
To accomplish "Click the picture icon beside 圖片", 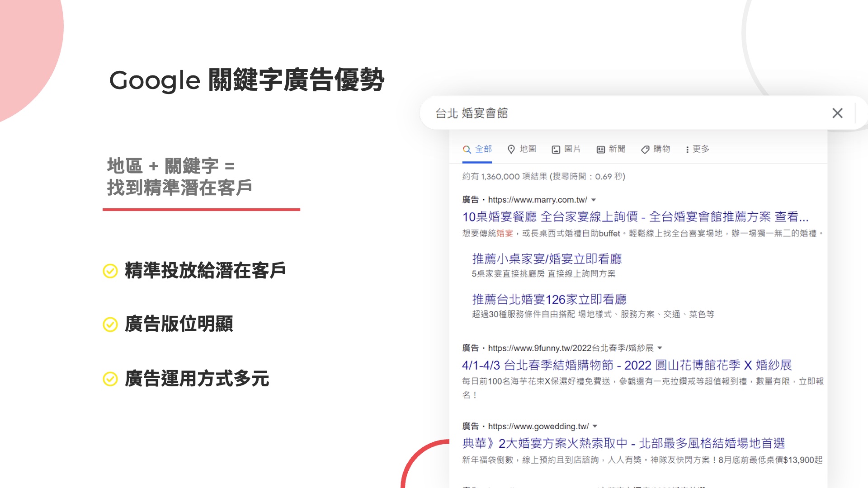I will [556, 150].
